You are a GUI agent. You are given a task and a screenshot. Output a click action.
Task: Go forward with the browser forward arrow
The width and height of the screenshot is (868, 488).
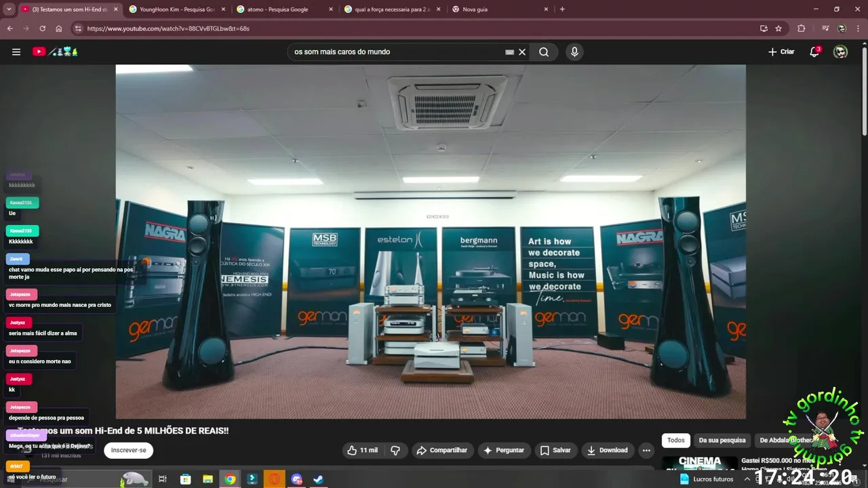26,28
